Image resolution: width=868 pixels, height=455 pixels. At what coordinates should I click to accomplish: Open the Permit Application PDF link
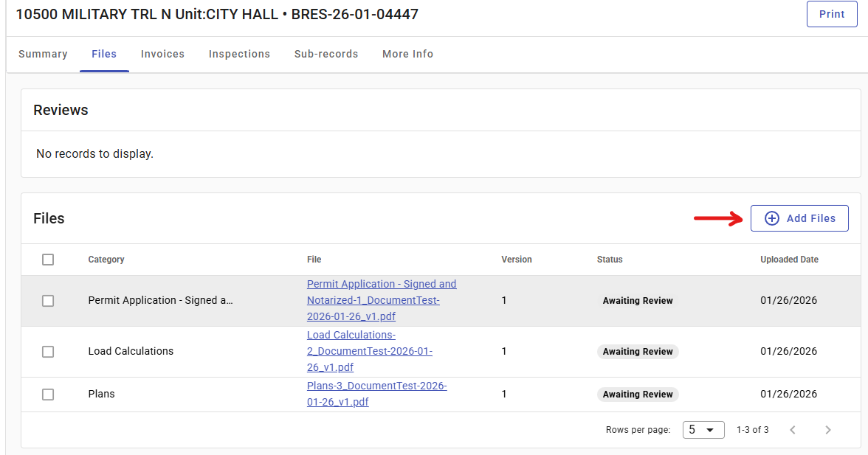(381, 300)
